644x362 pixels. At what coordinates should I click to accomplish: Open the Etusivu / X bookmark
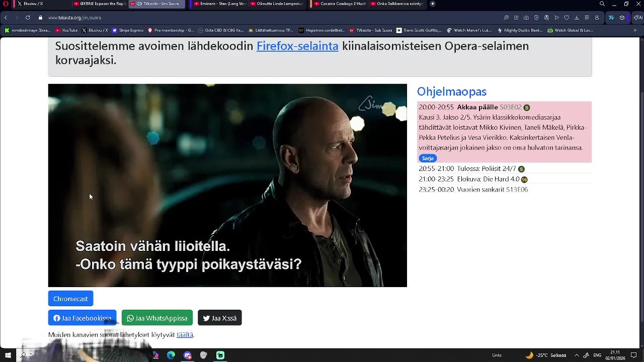95,30
